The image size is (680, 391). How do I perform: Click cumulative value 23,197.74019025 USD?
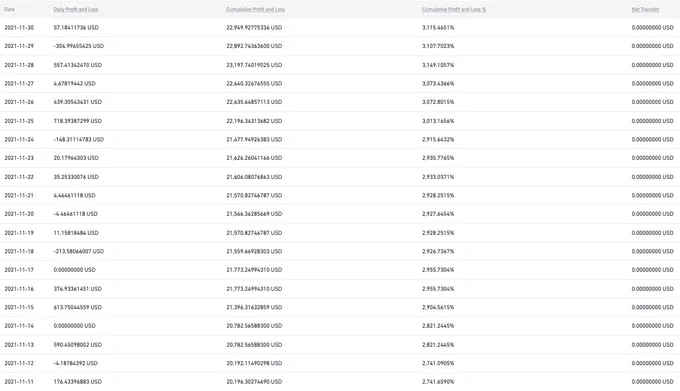254,65
